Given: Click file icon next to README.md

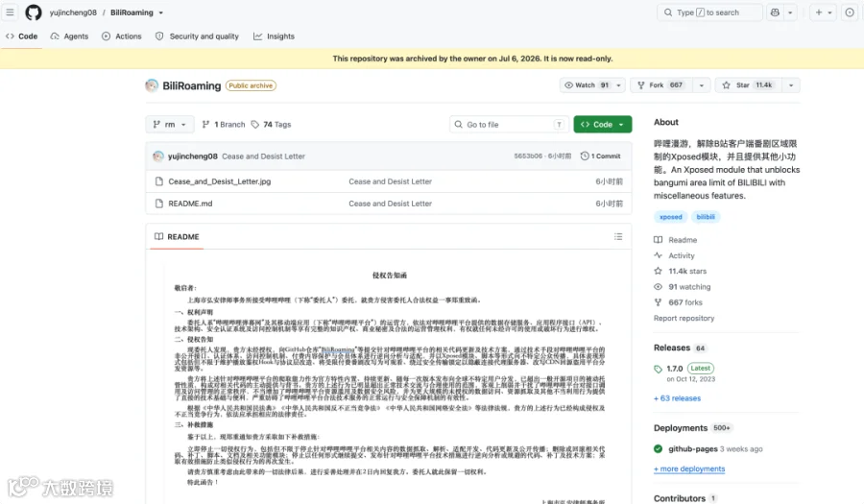Looking at the screenshot, I should [x=159, y=204].
